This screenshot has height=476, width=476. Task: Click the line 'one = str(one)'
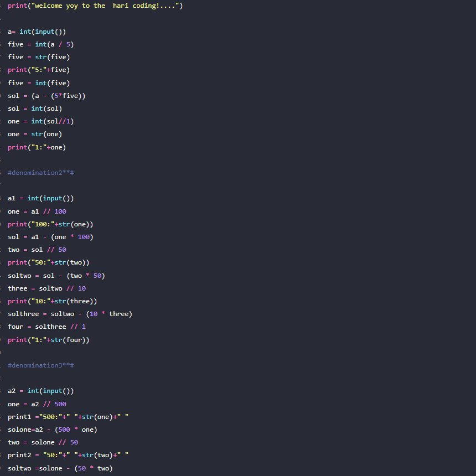[35, 134]
